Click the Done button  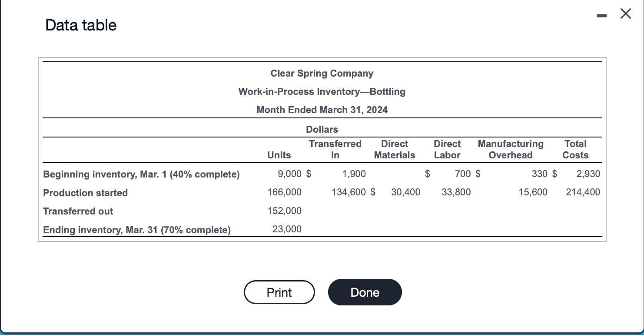point(365,292)
